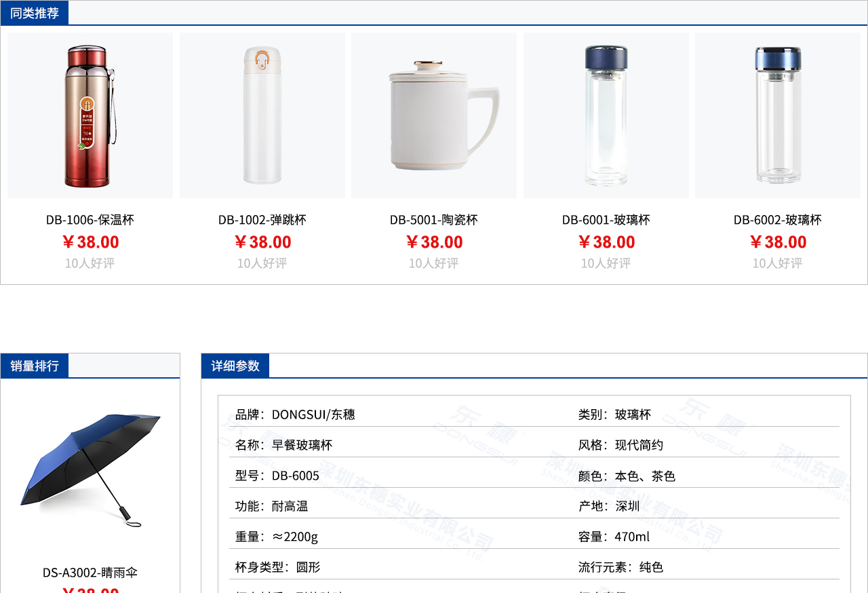Screen dimensions: 868x593
Task: Click the DB-5001-陶瓷杯 product title
Action: 434,220
